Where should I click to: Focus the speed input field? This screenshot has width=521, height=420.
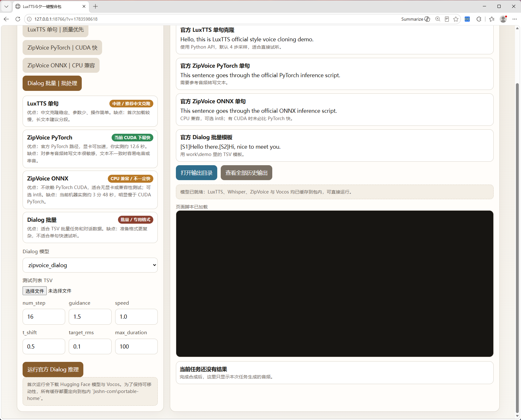point(136,317)
